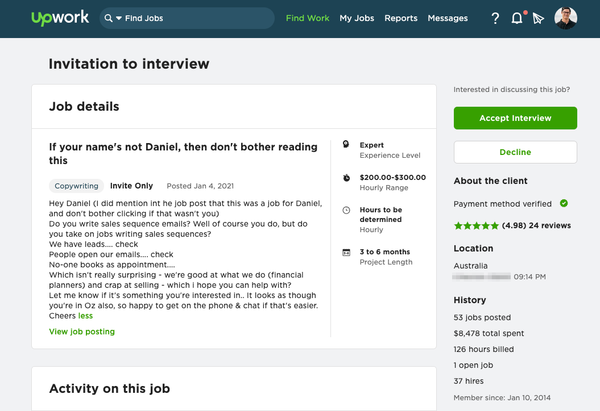The width and height of the screenshot is (600, 411).
Task: Decline the interview invitation
Action: 515,152
